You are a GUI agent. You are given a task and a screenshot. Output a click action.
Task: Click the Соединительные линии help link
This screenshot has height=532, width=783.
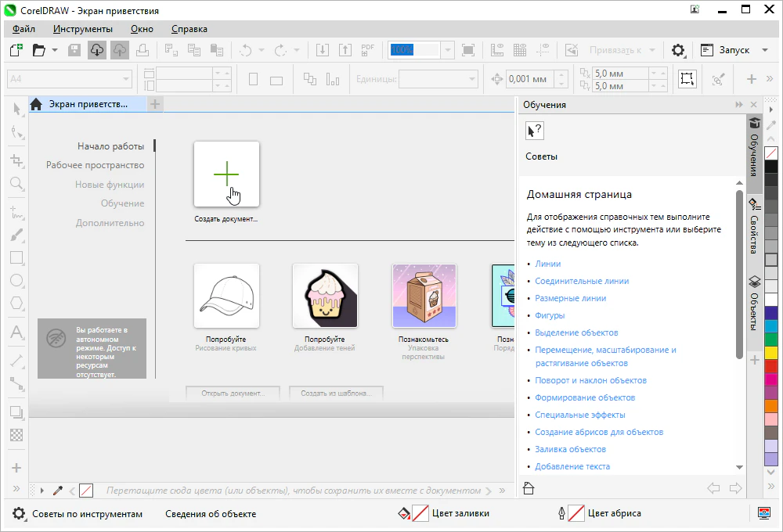[x=582, y=281]
